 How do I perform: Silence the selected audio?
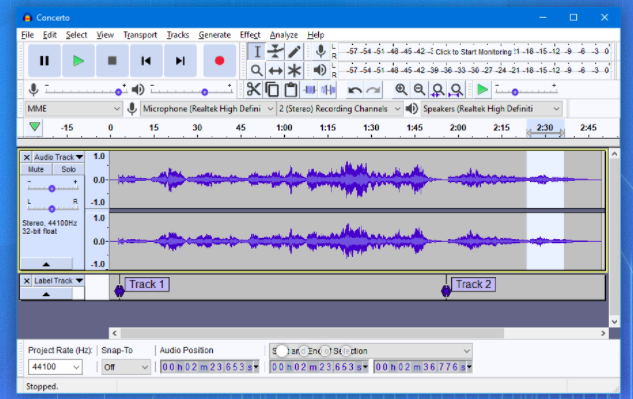[328, 90]
